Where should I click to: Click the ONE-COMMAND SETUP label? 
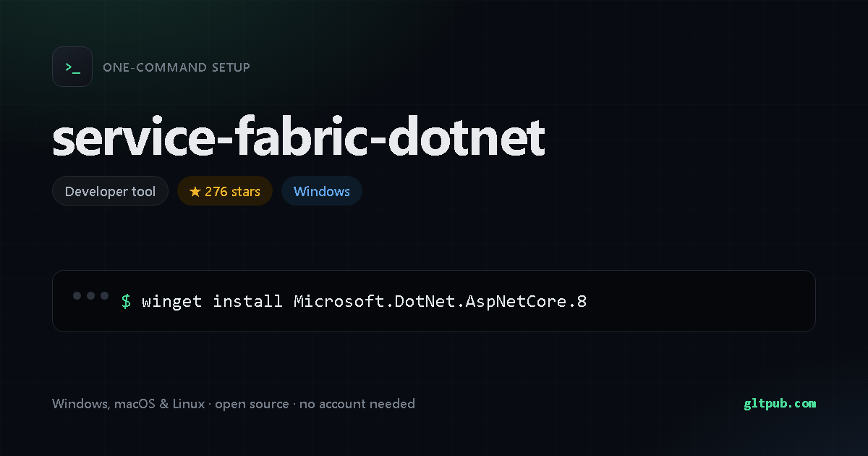point(176,67)
